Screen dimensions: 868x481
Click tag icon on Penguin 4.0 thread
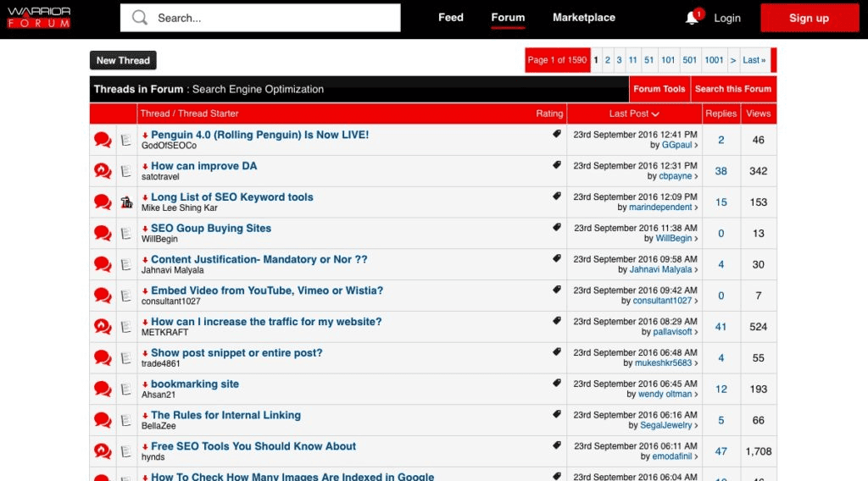point(557,134)
